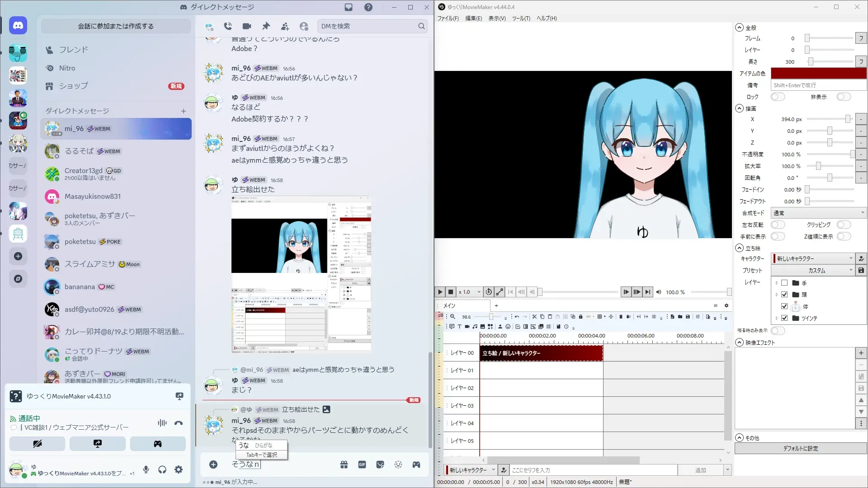The width and height of the screenshot is (868, 488).
Task: Enable the 左右反転 toggle
Action: (x=778, y=225)
